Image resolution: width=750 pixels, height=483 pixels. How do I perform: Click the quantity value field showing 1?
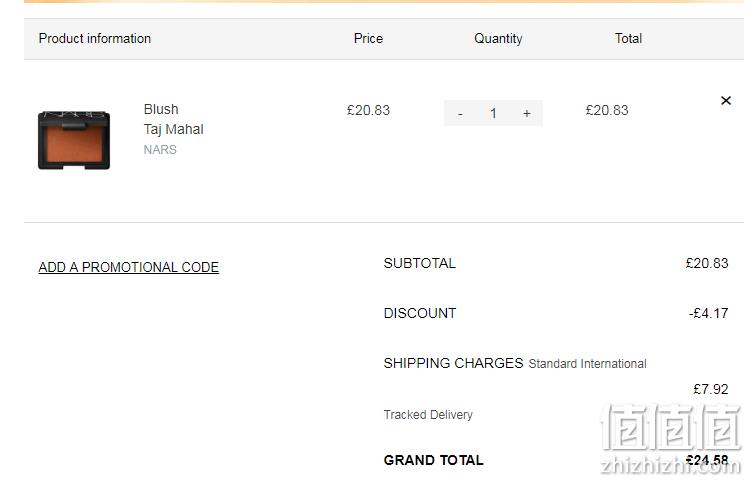click(493, 113)
